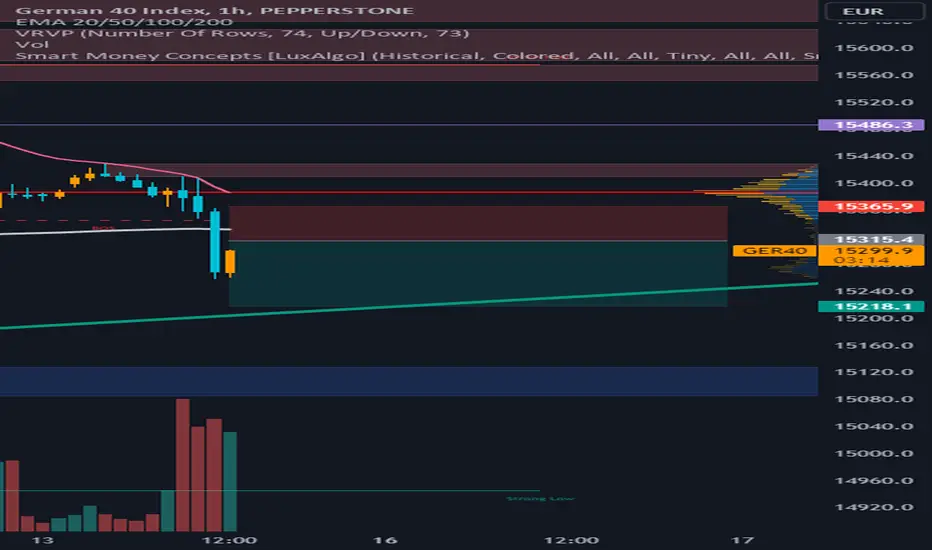Select the VRVP indicator legend

coord(242,33)
